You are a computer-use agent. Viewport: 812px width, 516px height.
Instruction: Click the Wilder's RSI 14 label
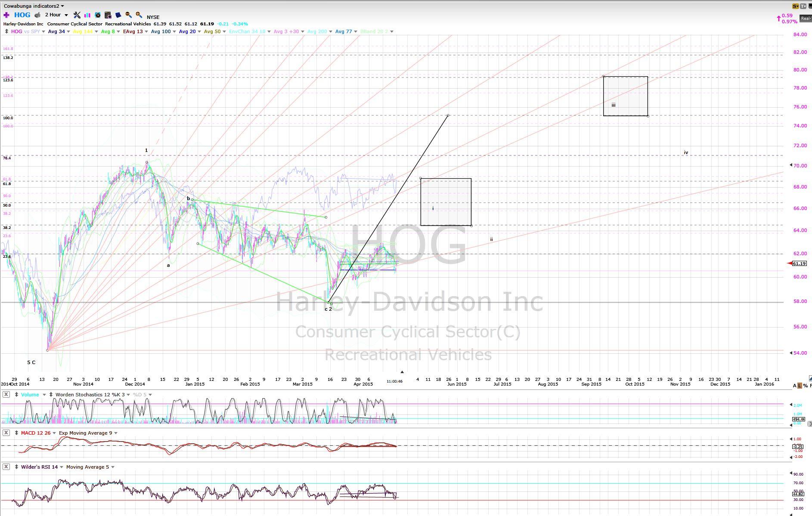[39, 467]
